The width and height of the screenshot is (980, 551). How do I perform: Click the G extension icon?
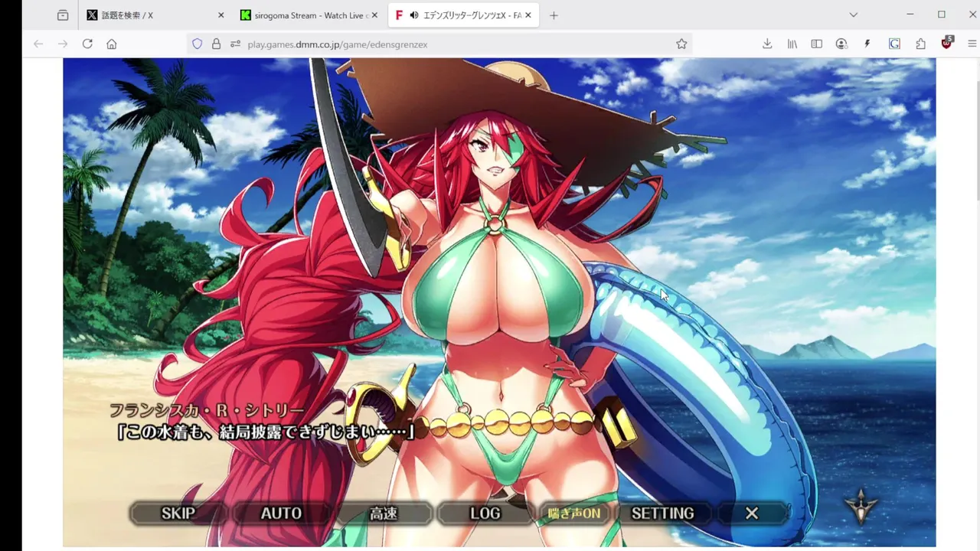tap(894, 44)
